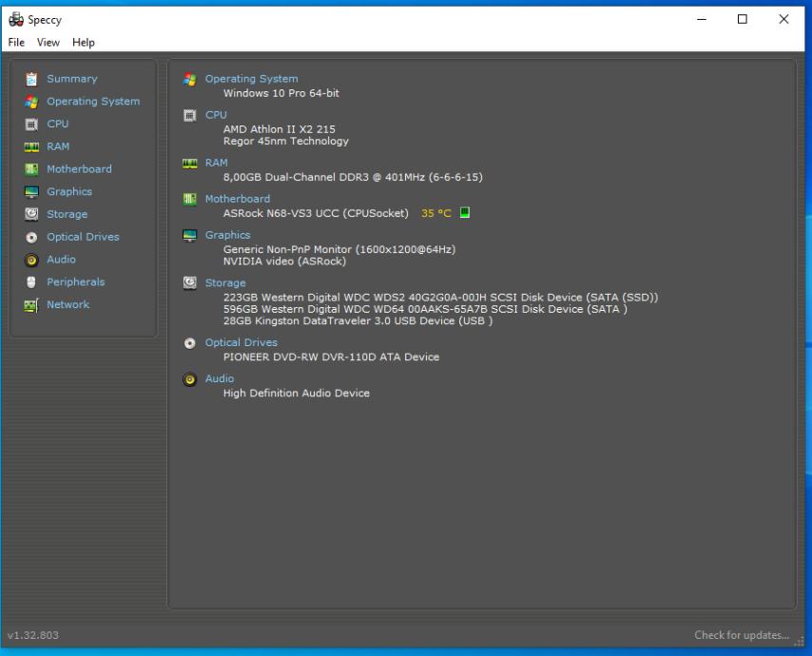This screenshot has height=656, width=812.
Task: Click the Network icon in sidebar
Action: tap(31, 305)
